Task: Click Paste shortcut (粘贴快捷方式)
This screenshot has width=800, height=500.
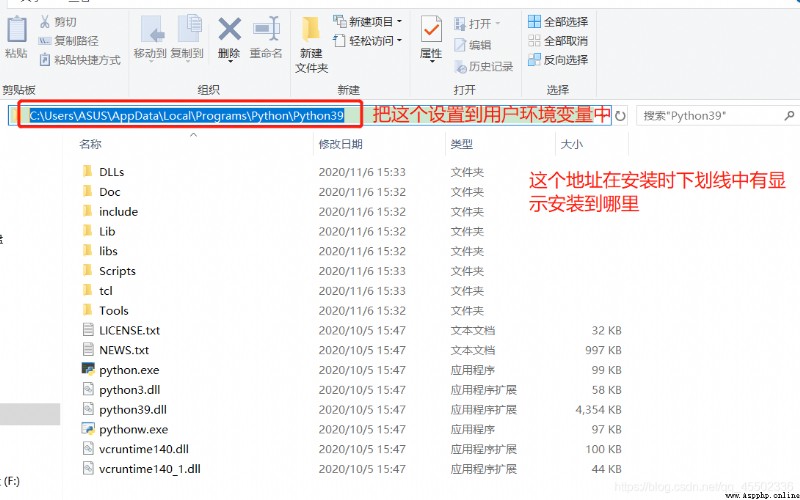Action: (80, 60)
